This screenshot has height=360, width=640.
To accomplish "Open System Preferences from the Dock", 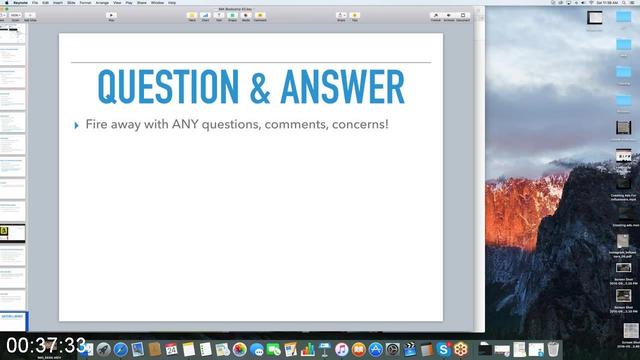I will [393, 349].
